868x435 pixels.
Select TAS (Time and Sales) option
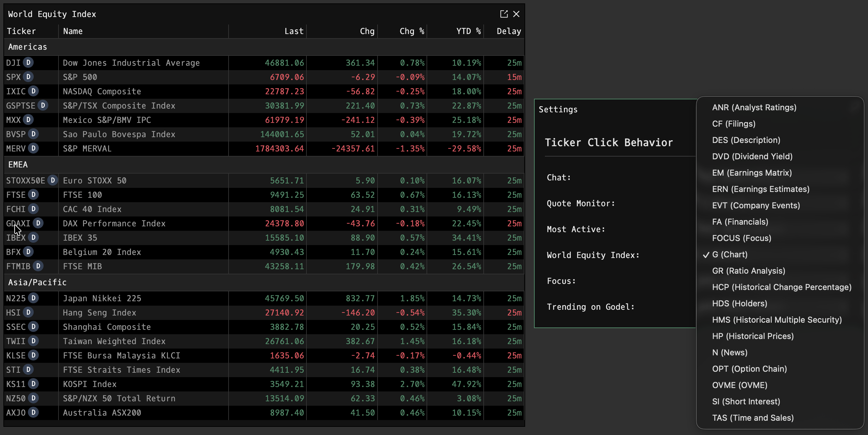pos(780,418)
